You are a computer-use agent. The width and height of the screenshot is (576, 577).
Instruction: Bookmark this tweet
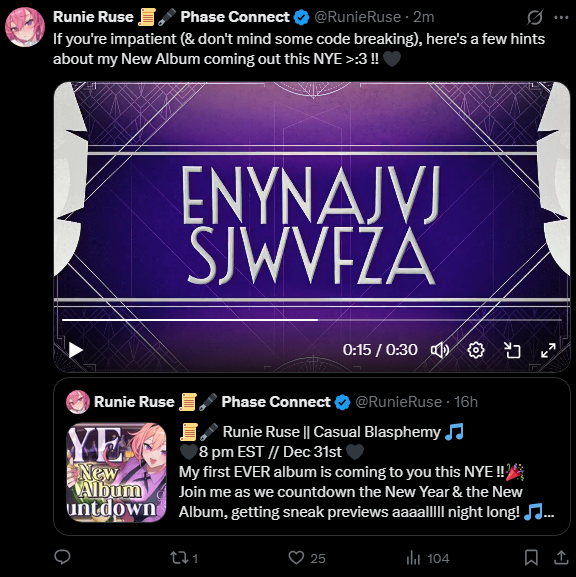pyautogui.click(x=531, y=557)
